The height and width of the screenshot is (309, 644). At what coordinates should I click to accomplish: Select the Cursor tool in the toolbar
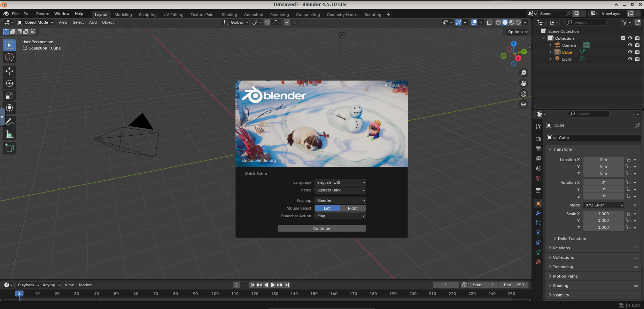pyautogui.click(x=9, y=57)
